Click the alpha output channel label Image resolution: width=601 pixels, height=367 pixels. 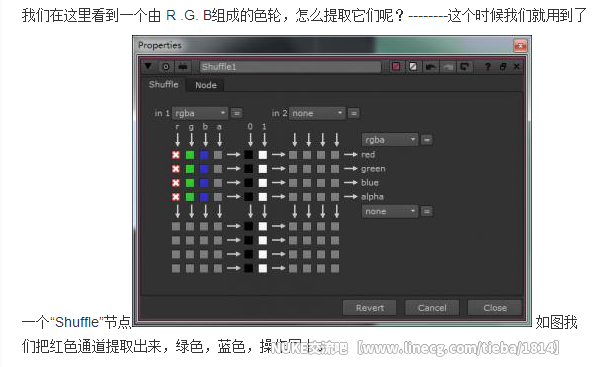coord(372,197)
